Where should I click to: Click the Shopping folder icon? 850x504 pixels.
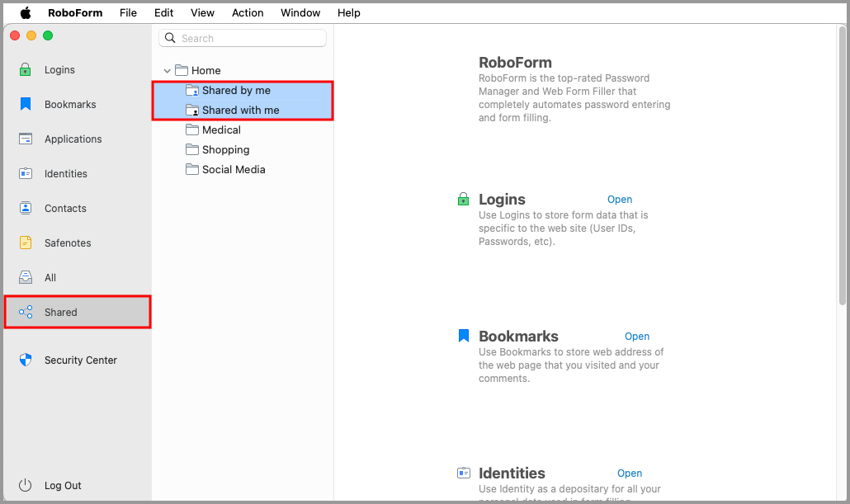(x=192, y=149)
